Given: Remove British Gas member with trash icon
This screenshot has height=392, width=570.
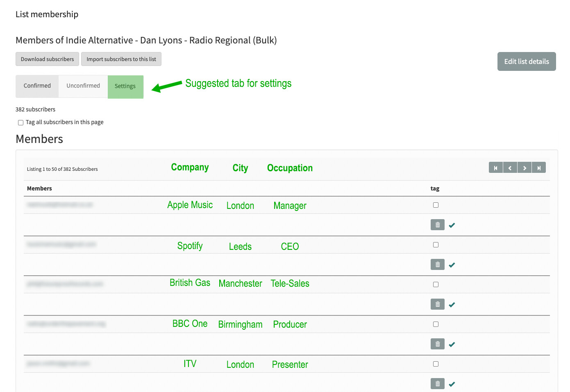Looking at the screenshot, I should coord(437,304).
